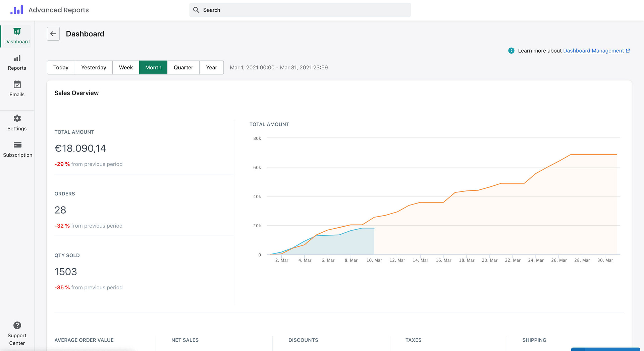Screen dimensions: 644x351
Task: Click the date range Mar 1, 2021 text
Action: pyautogui.click(x=279, y=67)
